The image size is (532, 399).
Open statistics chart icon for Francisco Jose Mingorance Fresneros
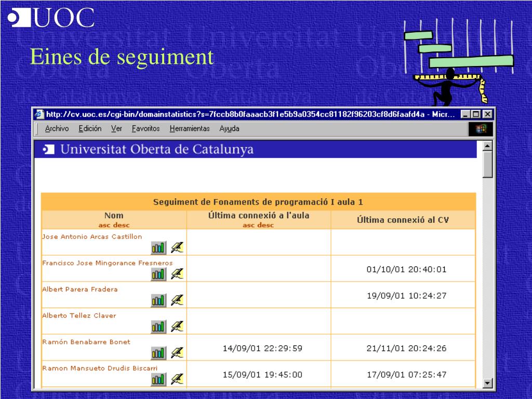pyautogui.click(x=158, y=274)
